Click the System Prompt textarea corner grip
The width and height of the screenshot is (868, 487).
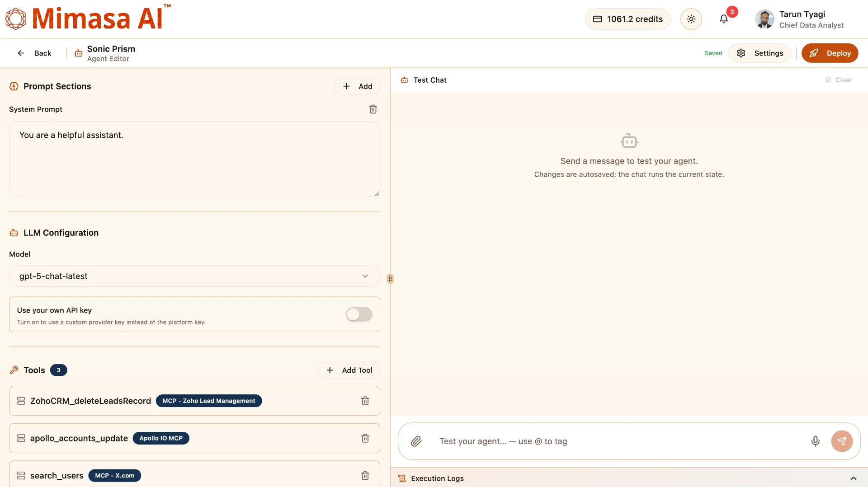(377, 193)
